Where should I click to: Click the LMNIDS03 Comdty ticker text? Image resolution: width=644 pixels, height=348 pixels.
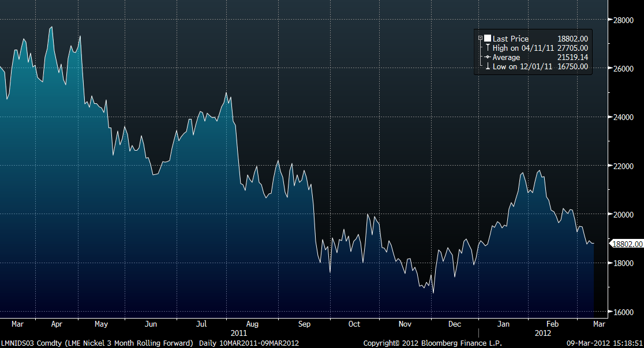pyautogui.click(x=28, y=343)
